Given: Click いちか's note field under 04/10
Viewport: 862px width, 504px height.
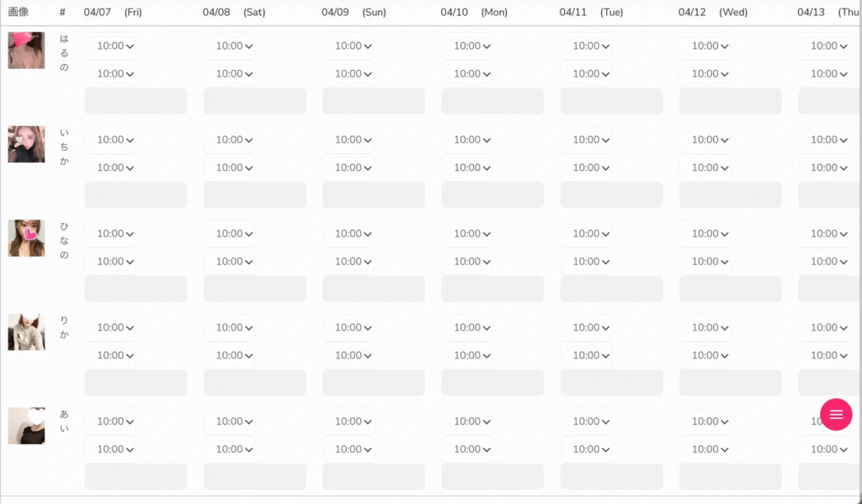Looking at the screenshot, I should 492,195.
